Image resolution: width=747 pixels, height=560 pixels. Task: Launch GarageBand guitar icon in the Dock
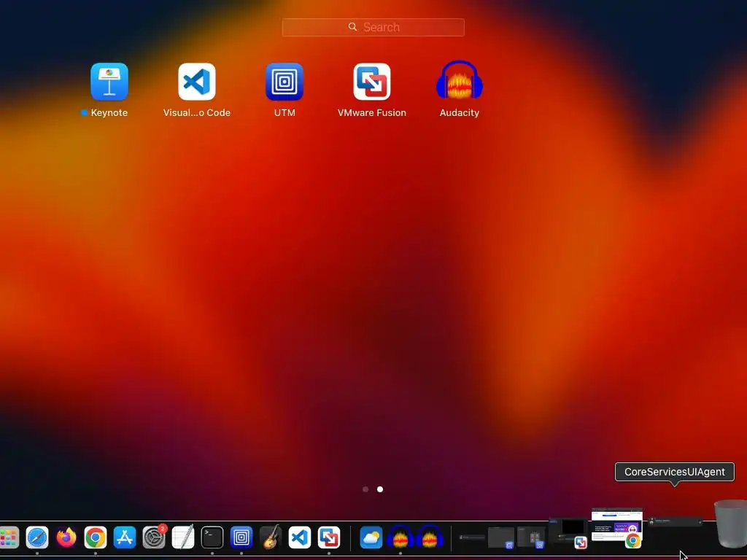tap(271, 537)
